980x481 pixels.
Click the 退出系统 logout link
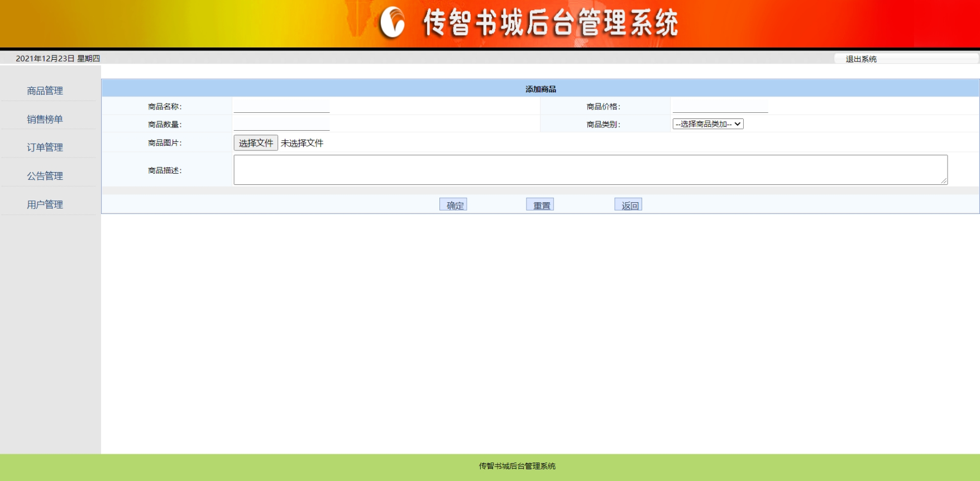tap(861, 59)
